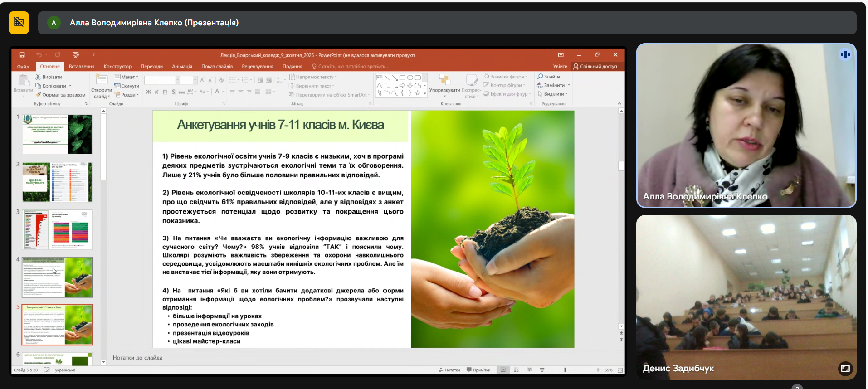Toggle Примітки comments pane in status bar
The image size is (868, 389).
tap(478, 370)
